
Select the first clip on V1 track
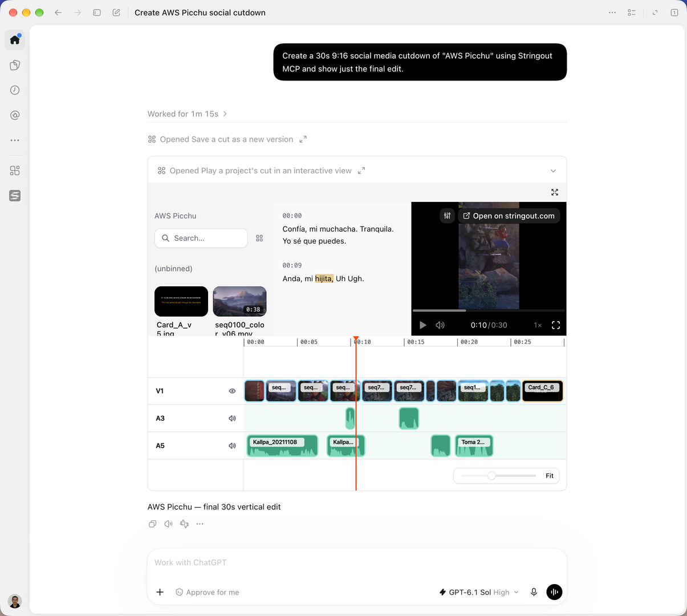[x=254, y=391]
